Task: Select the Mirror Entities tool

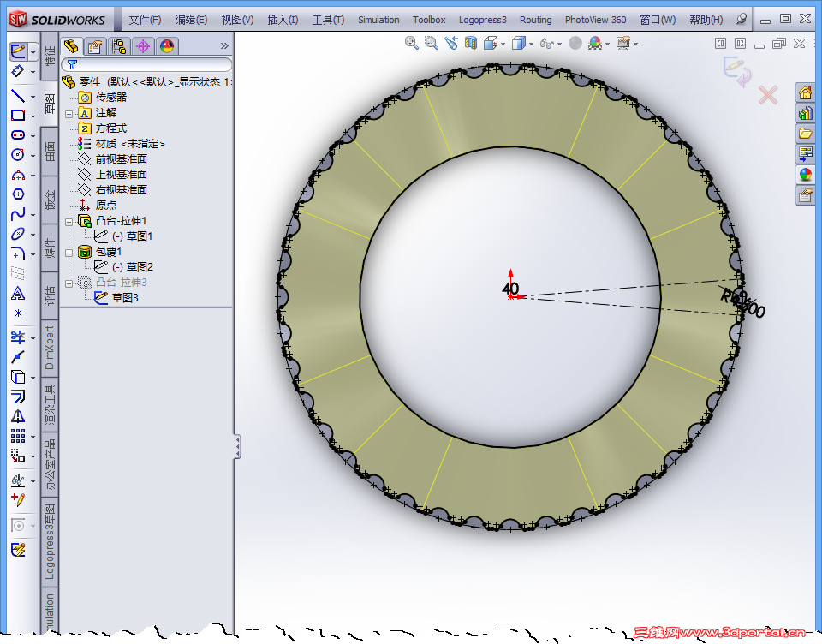Action: [x=18, y=416]
